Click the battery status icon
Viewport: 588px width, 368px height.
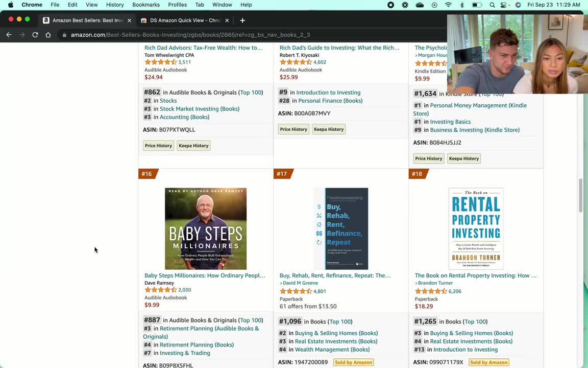[x=477, y=5]
